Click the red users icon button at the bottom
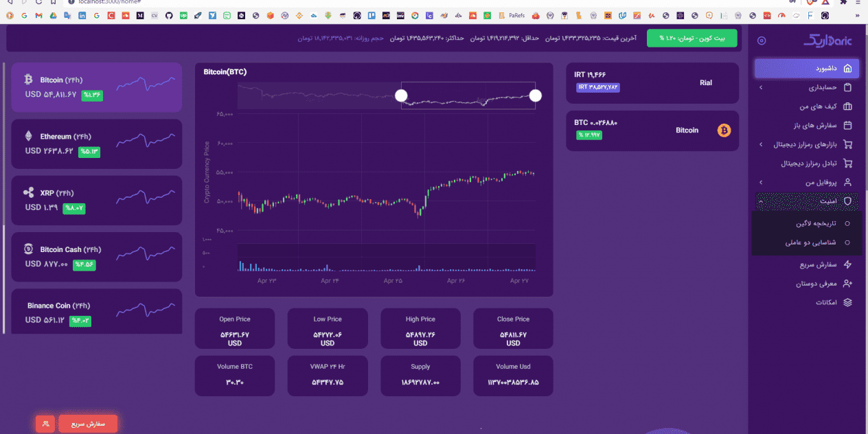 (x=46, y=424)
